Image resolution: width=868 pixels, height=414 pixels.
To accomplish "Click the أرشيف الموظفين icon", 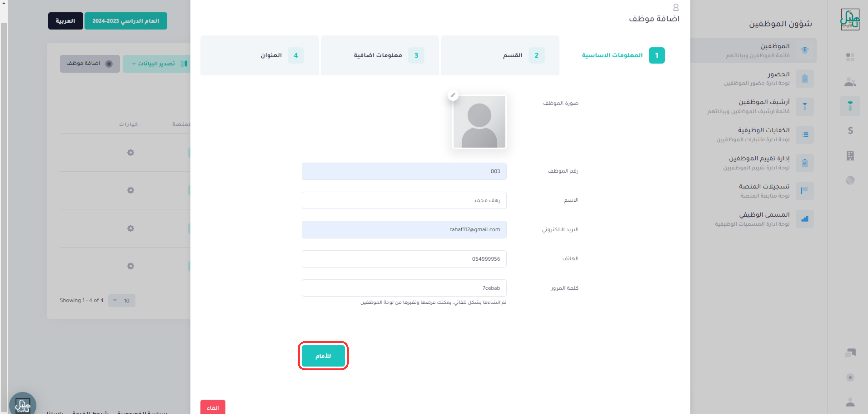I will (x=805, y=107).
